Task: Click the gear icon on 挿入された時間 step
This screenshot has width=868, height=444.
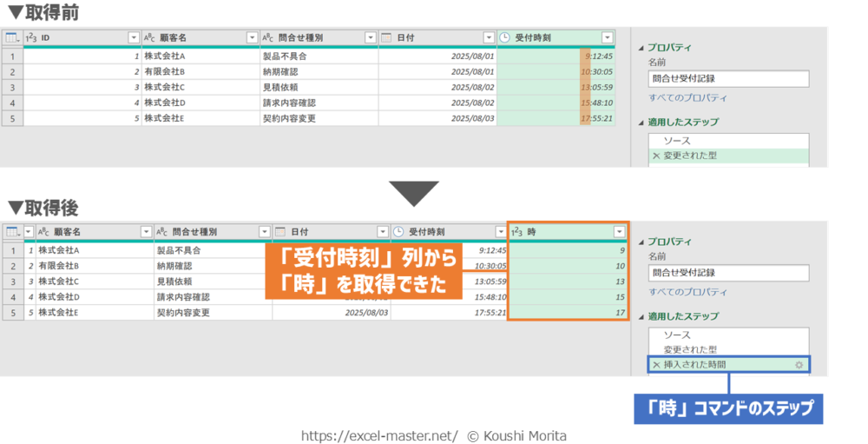Action: 799,365
